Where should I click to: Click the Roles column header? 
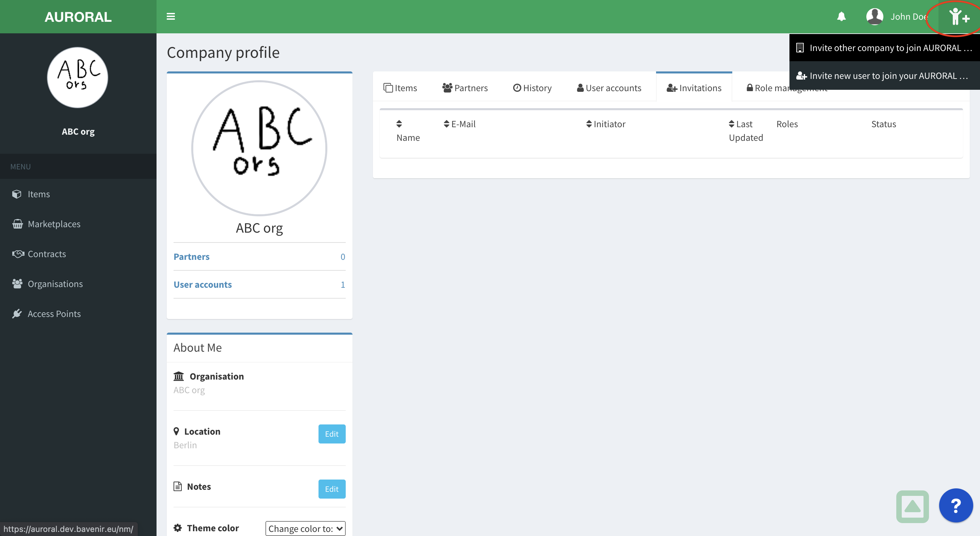click(787, 124)
